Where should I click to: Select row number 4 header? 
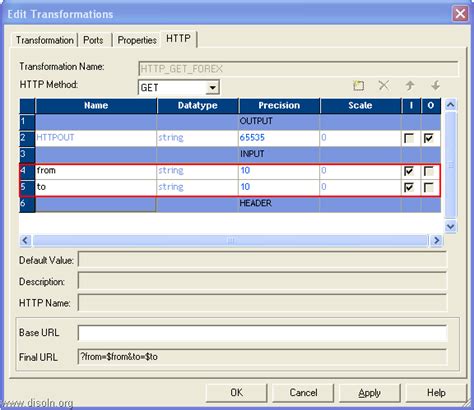coord(27,171)
